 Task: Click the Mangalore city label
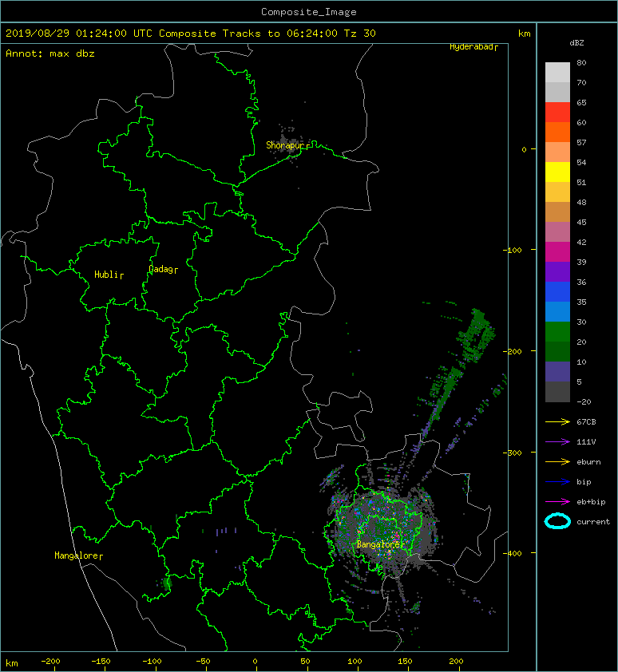pos(78,555)
